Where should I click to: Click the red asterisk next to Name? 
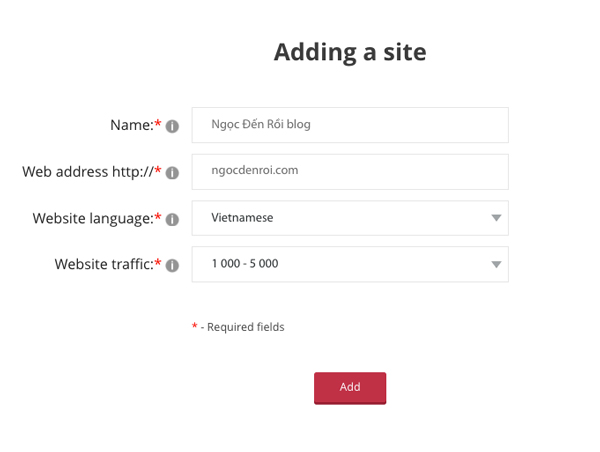(x=157, y=125)
